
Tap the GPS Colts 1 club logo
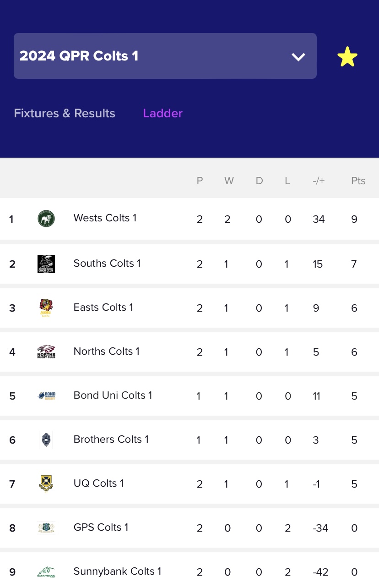(46, 528)
